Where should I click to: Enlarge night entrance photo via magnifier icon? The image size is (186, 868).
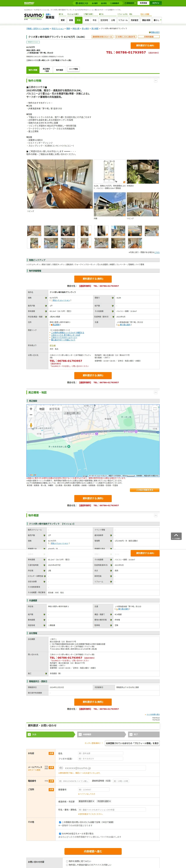(x=157, y=182)
